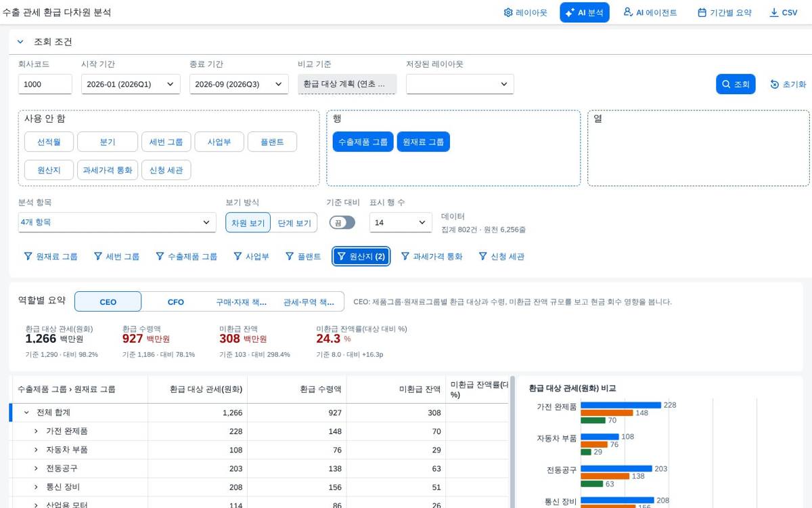Open the 레이아웃 settings gear button
The height and width of the screenshot is (508, 812).
525,12
